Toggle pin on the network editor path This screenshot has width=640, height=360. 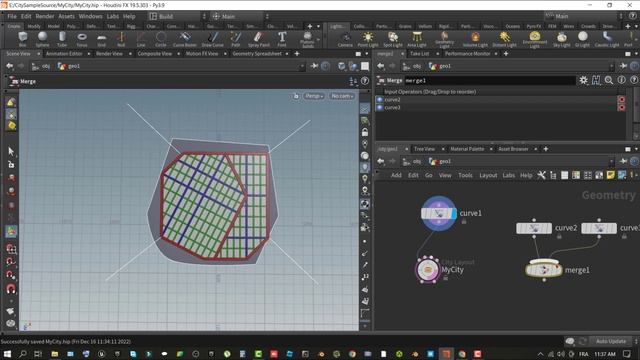(x=623, y=161)
